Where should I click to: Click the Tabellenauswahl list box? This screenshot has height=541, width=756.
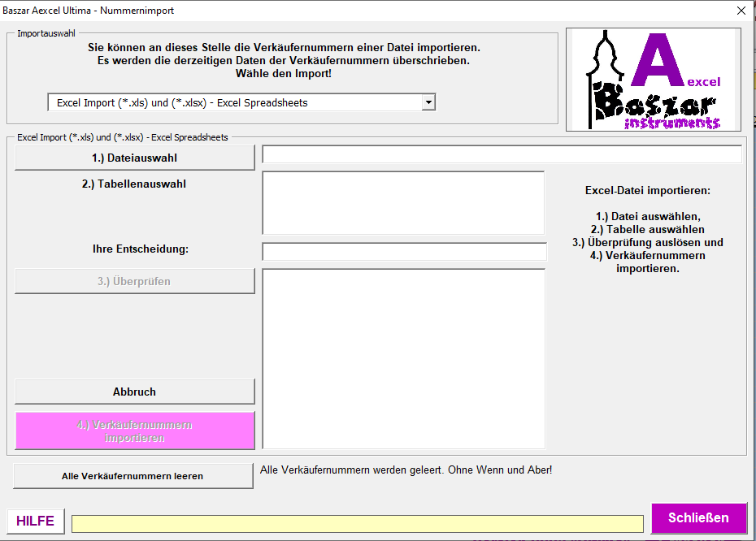(x=403, y=203)
